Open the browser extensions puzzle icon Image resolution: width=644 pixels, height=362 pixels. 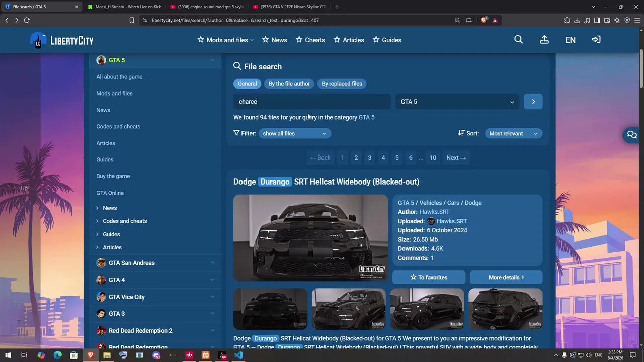coord(567,20)
